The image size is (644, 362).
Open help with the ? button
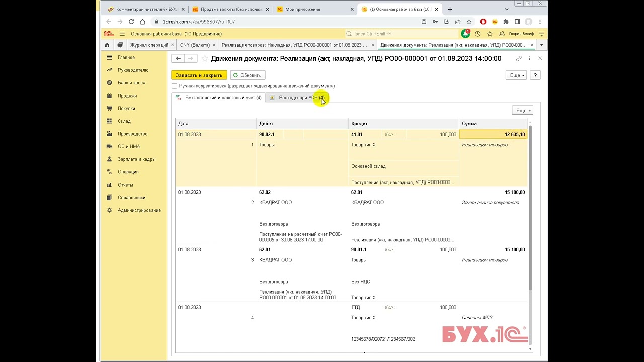pos(535,75)
